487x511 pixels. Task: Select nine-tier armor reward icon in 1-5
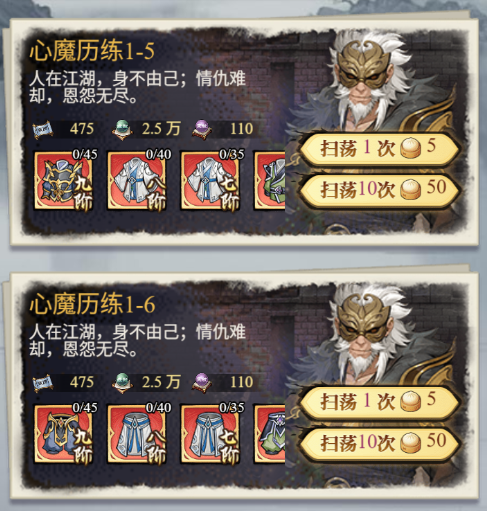[x=63, y=180]
